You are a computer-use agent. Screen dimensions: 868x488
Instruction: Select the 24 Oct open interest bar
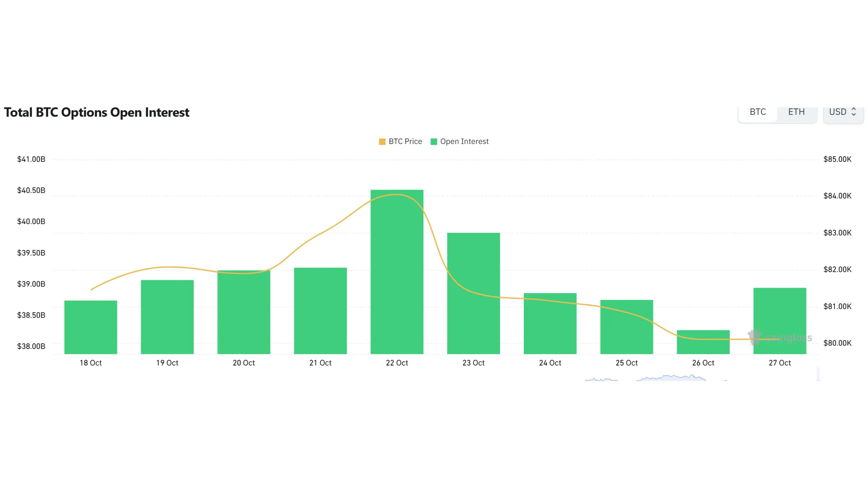click(x=550, y=324)
